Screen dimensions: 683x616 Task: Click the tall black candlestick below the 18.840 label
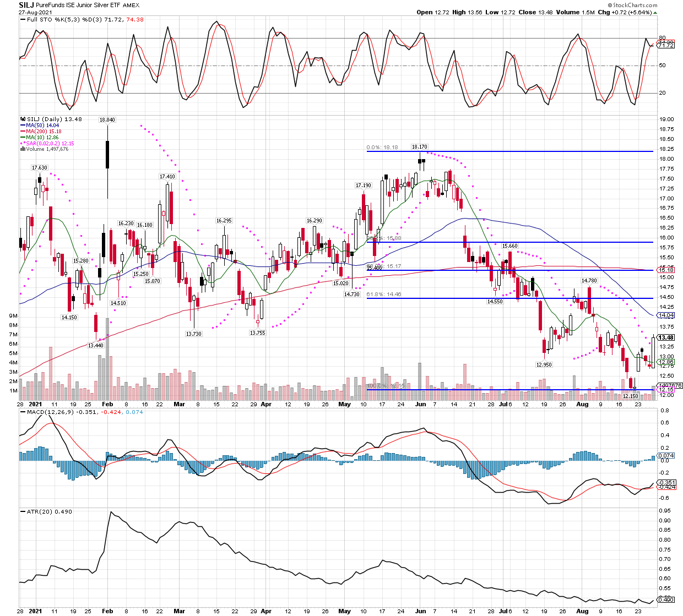(107, 155)
